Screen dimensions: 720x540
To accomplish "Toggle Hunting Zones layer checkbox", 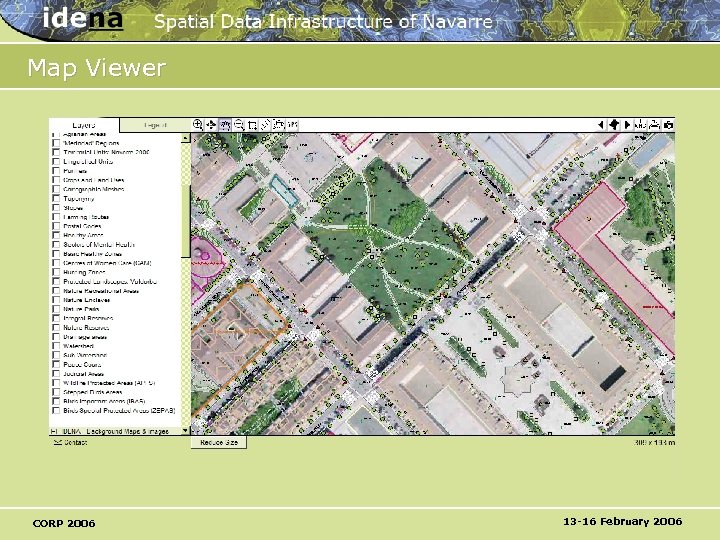I will pyautogui.click(x=56, y=272).
